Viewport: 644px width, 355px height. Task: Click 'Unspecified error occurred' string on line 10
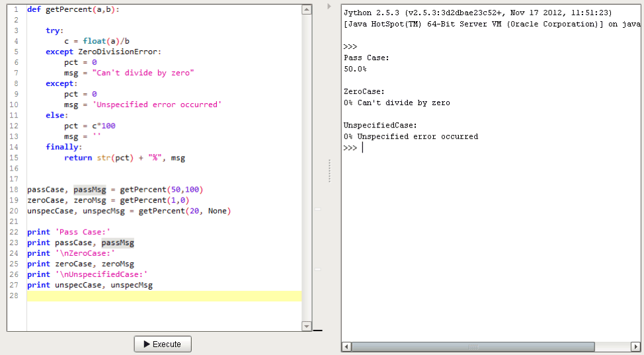coord(157,104)
